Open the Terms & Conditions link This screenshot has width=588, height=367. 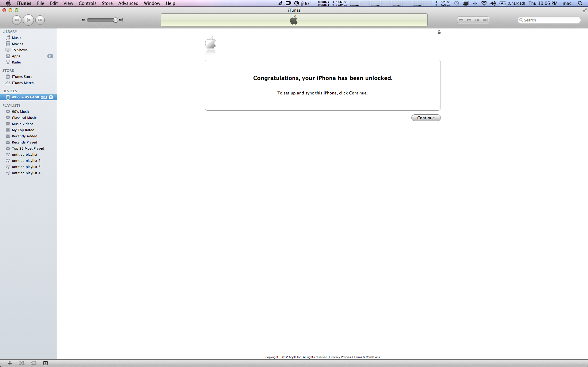coord(367,357)
